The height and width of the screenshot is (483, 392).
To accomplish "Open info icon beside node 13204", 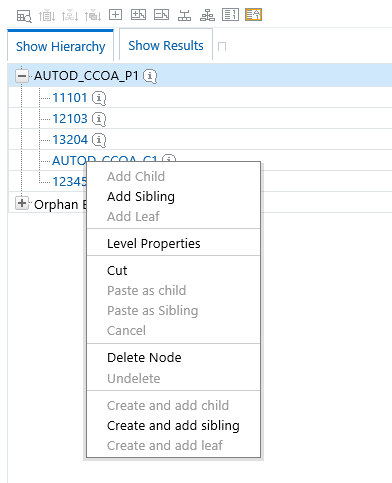I will [x=99, y=140].
